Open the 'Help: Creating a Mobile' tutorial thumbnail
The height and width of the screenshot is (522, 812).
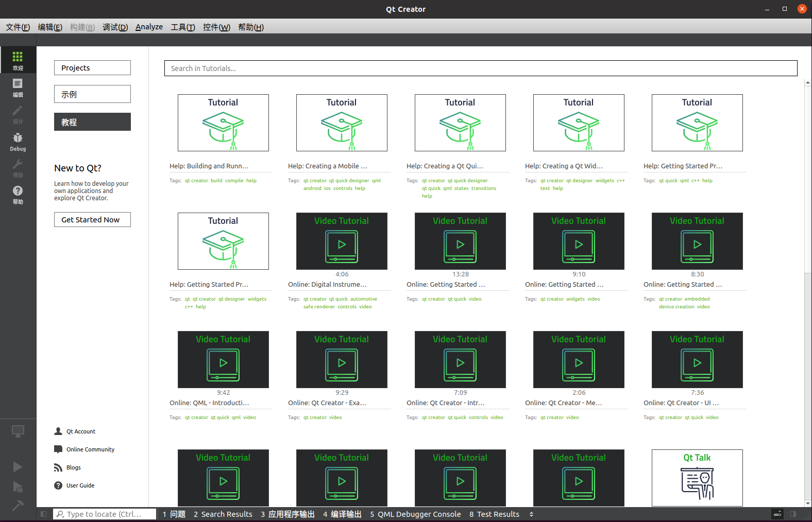pyautogui.click(x=342, y=123)
